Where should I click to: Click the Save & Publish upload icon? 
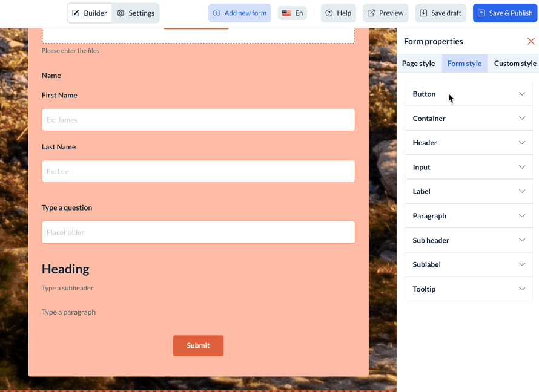click(481, 13)
